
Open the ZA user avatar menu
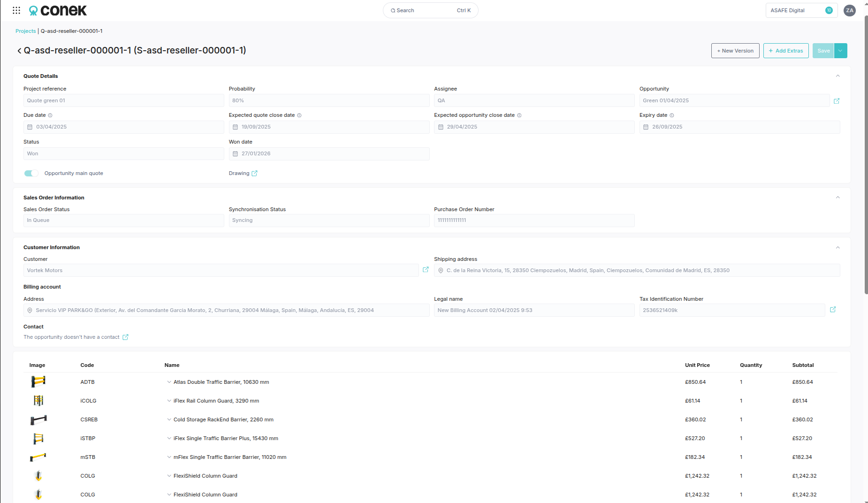(x=850, y=10)
